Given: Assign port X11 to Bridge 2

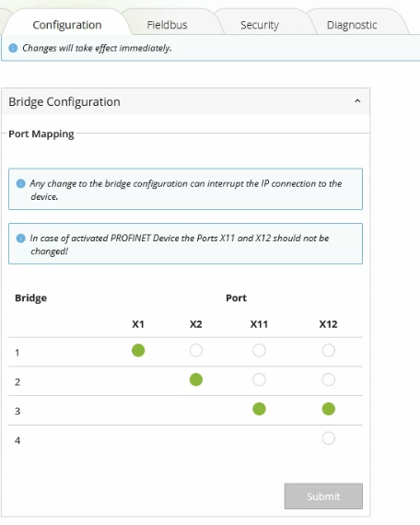Looking at the screenshot, I should [x=259, y=379].
